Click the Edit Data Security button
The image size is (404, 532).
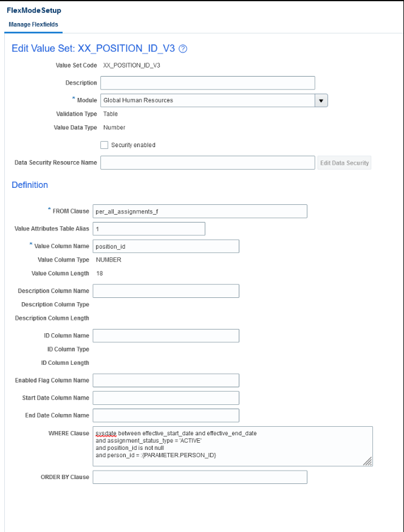click(344, 162)
